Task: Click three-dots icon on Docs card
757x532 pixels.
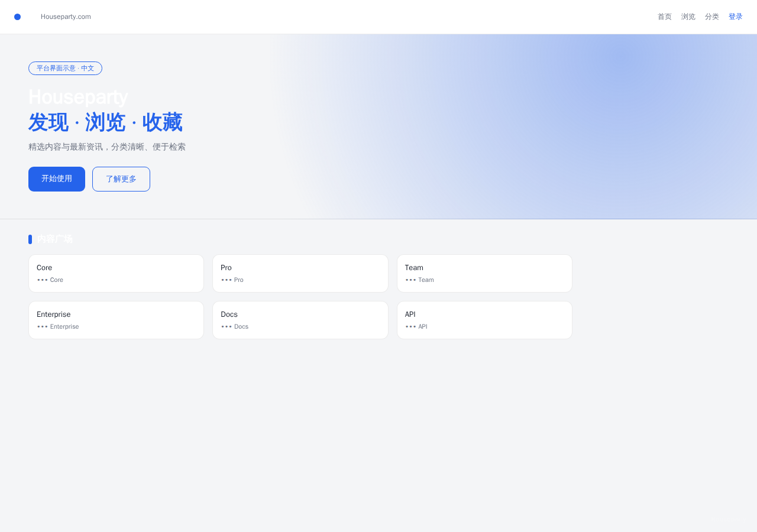Action: (x=227, y=326)
